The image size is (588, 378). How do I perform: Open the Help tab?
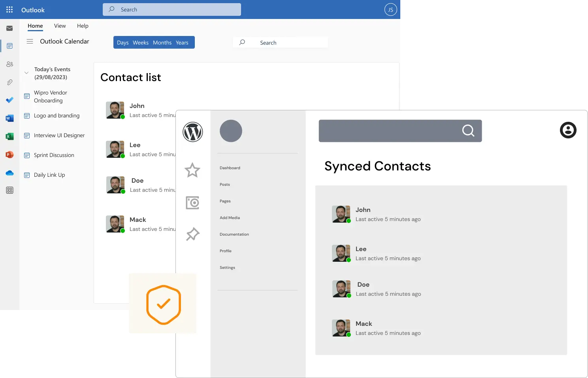[83, 26]
